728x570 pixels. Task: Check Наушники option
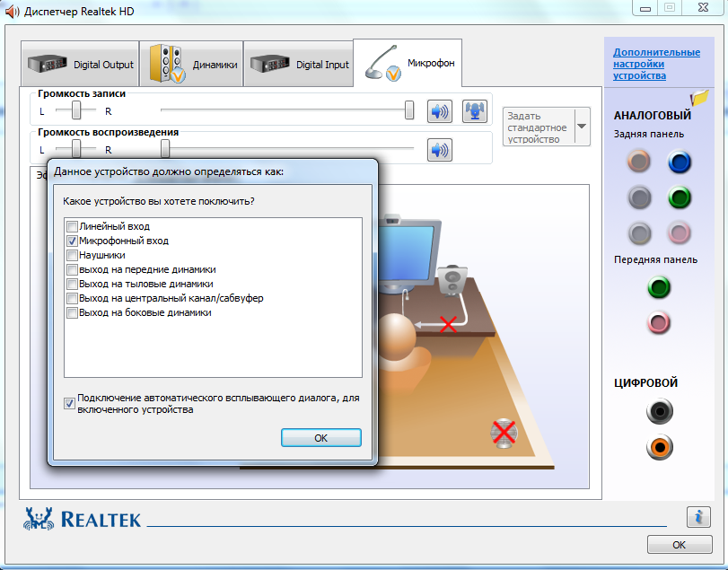coord(72,255)
